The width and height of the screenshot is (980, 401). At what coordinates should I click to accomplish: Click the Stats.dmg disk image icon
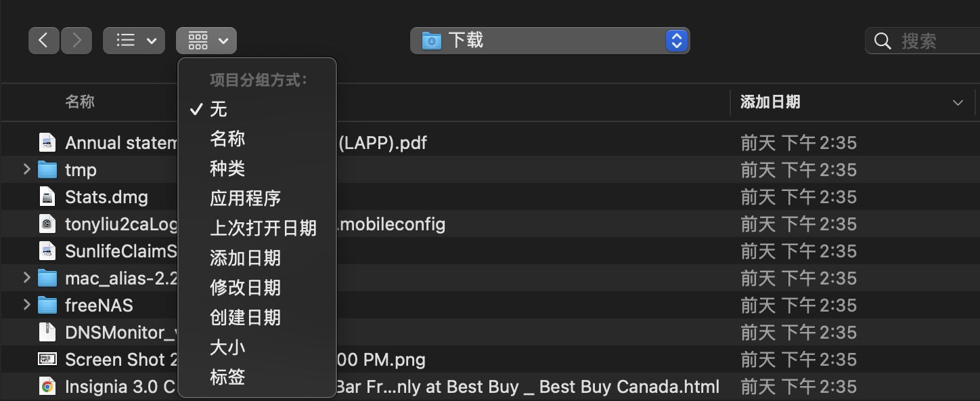click(x=47, y=196)
